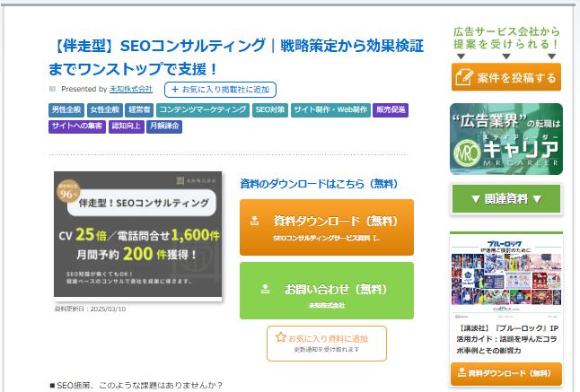The width and height of the screenshot is (580, 392).
Task: Click お気に入り掲載社に追加 button
Action: click(220, 90)
